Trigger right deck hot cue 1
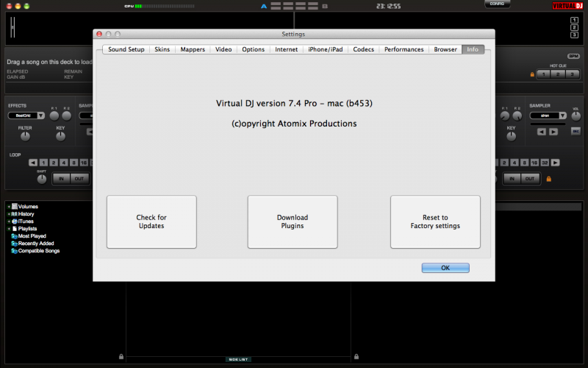 [543, 74]
